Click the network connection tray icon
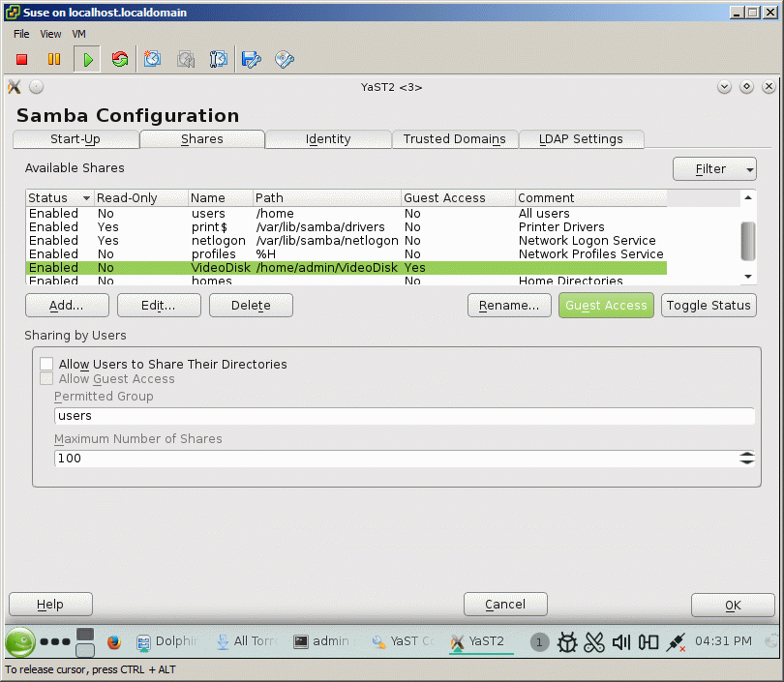Image resolution: width=784 pixels, height=682 pixels. click(x=676, y=642)
